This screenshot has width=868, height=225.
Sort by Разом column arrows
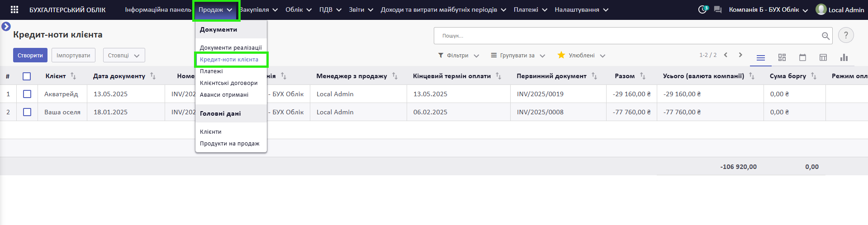click(643, 76)
